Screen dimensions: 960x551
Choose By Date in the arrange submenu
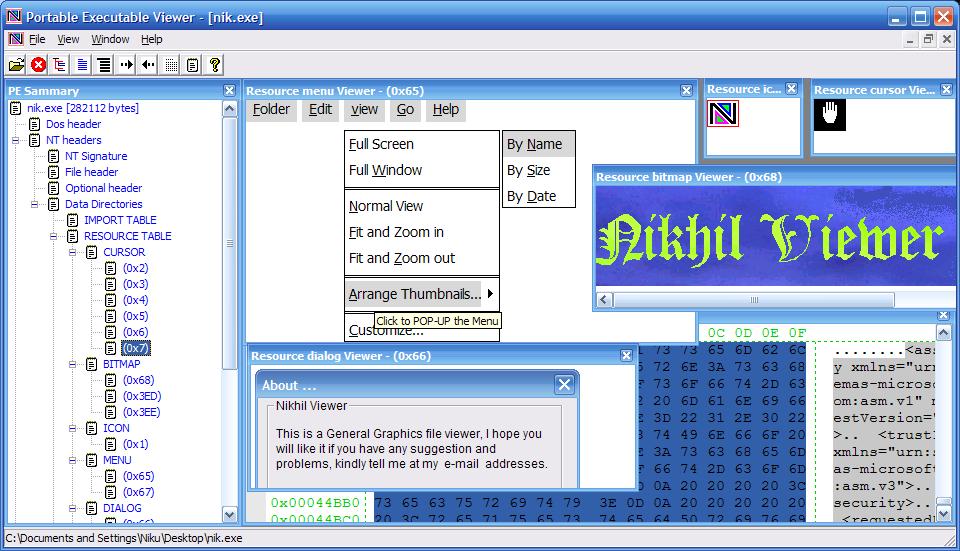539,197
